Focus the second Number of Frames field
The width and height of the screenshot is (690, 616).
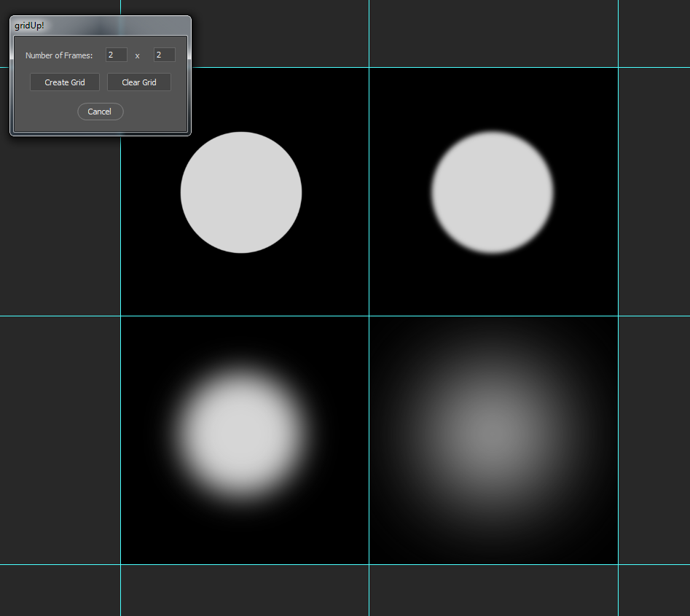click(x=164, y=55)
